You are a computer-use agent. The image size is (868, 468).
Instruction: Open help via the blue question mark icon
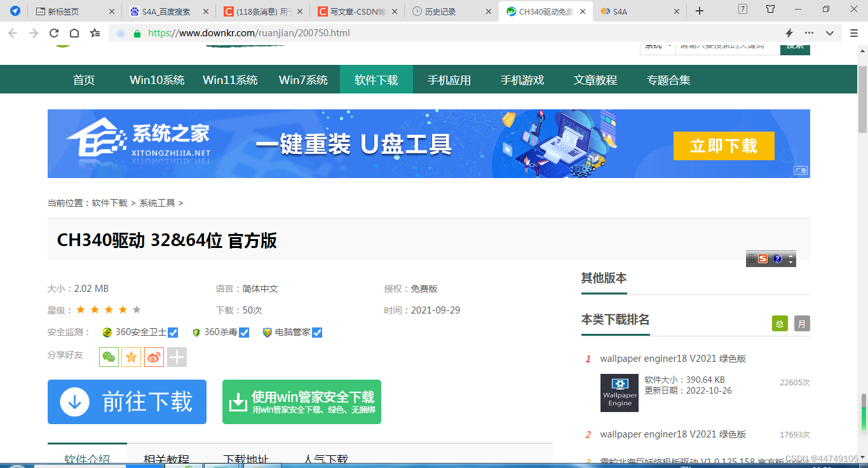pyautogui.click(x=776, y=259)
